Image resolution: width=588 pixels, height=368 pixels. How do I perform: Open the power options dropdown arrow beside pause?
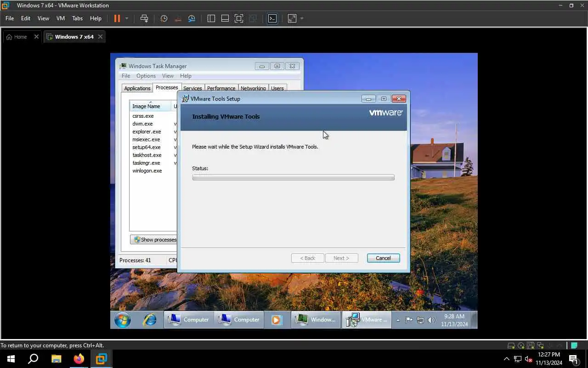[127, 18]
